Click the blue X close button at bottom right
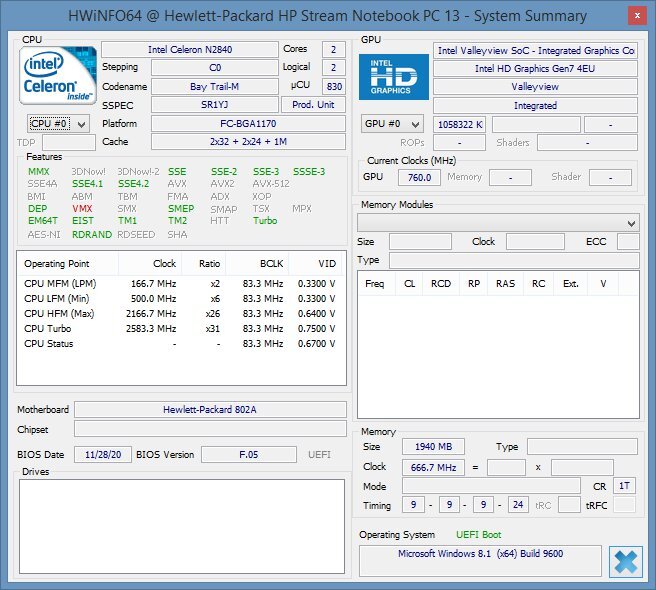Viewport: 656px width, 590px height. pyautogui.click(x=625, y=562)
